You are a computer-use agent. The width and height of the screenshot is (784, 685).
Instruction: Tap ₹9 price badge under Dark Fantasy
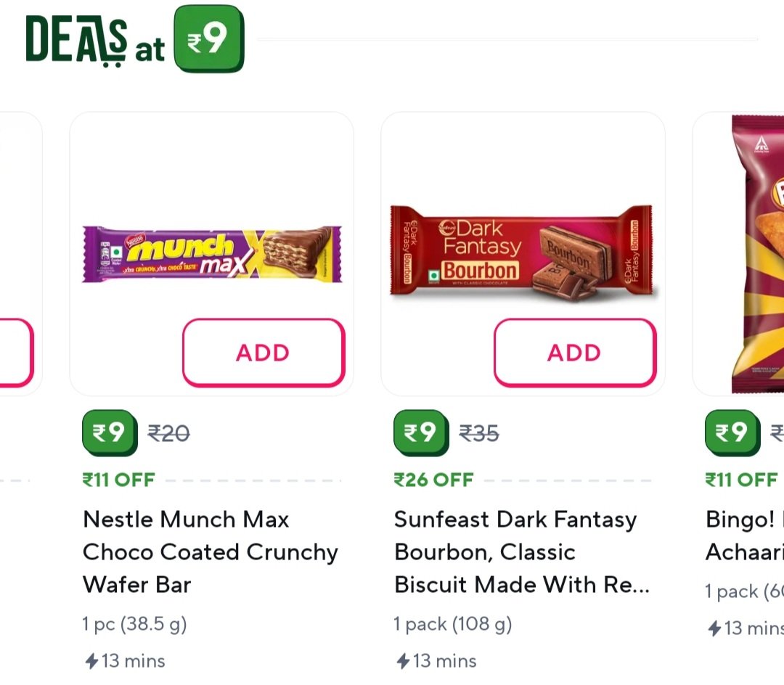420,433
